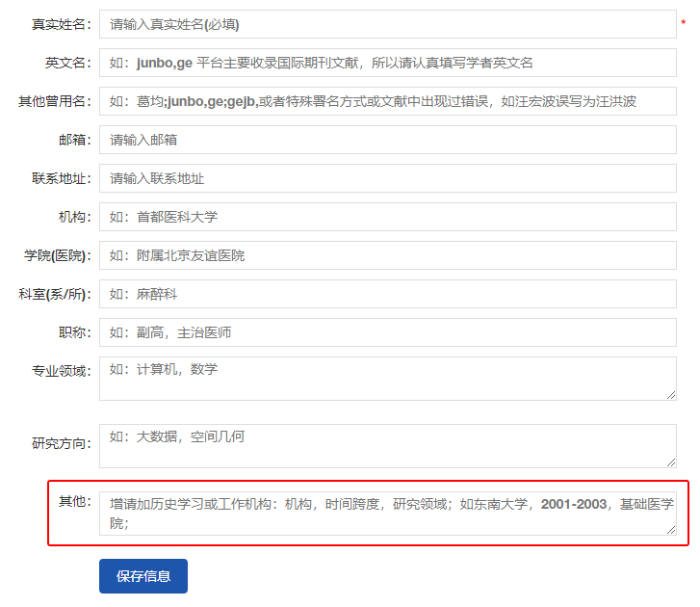The height and width of the screenshot is (607, 700).
Task: Click the 专业领域 text area
Action: 387,379
